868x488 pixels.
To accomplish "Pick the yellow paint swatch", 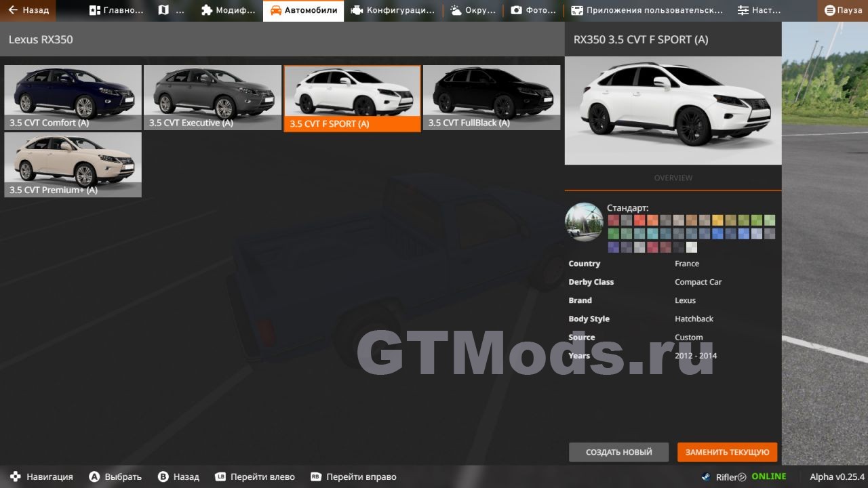I will [717, 220].
